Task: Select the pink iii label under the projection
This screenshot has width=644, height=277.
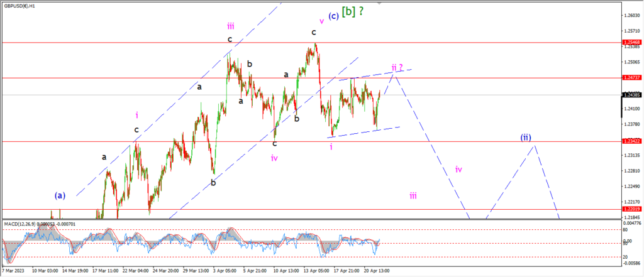Action: point(413,196)
